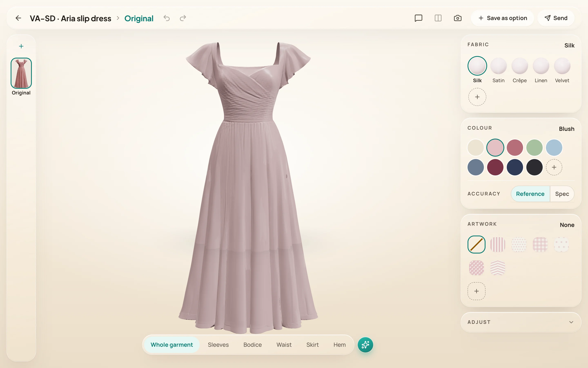Apply the polka dot artwork
This screenshot has width=588, height=368.
(519, 244)
